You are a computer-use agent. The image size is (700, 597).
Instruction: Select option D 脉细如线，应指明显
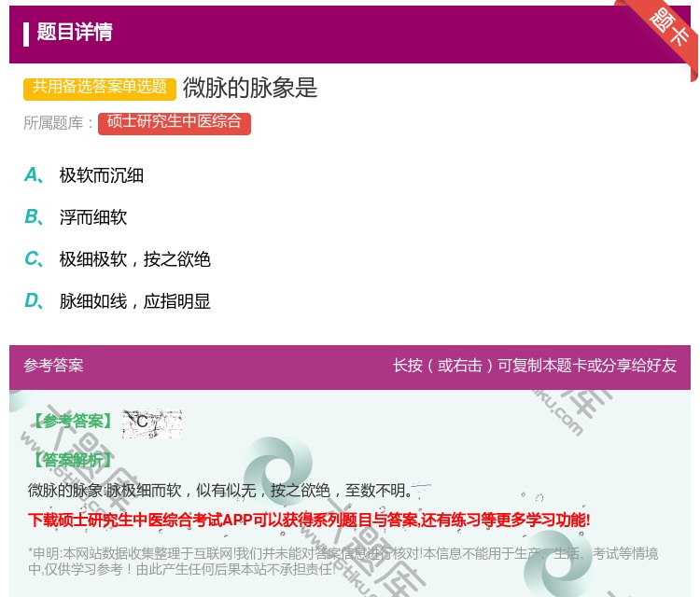118,301
